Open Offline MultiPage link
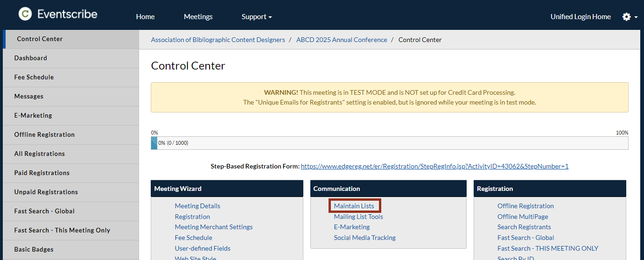The height and width of the screenshot is (260, 644). click(x=523, y=217)
